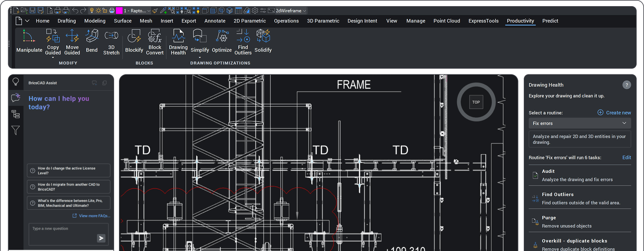Toggle the layer freeze sun icon
The image size is (644, 251).
pyautogui.click(x=98, y=11)
